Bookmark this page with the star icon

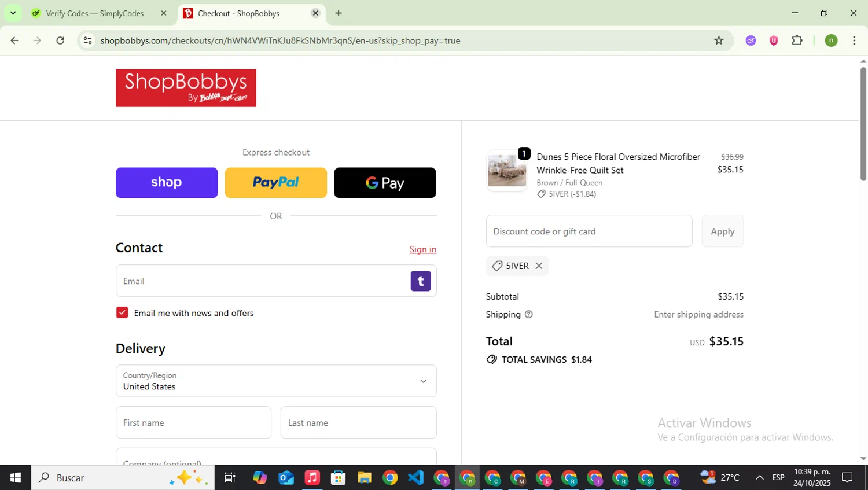click(x=719, y=40)
